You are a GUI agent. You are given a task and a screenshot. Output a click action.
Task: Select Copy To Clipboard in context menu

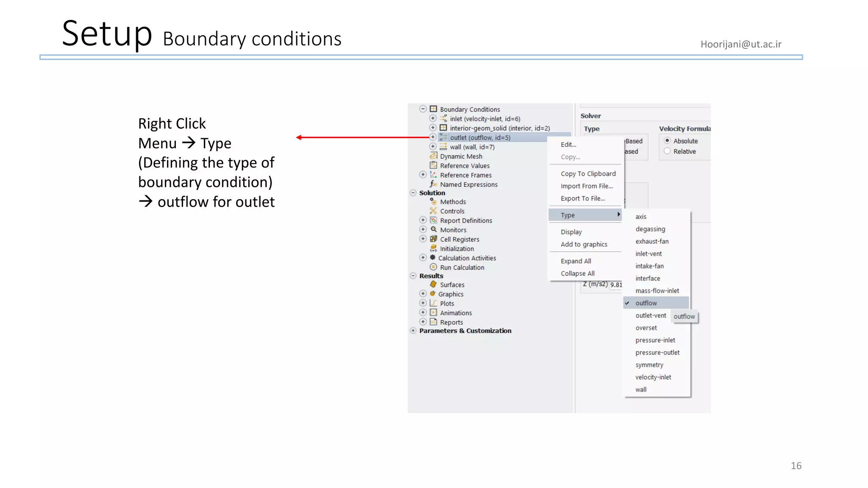(588, 174)
